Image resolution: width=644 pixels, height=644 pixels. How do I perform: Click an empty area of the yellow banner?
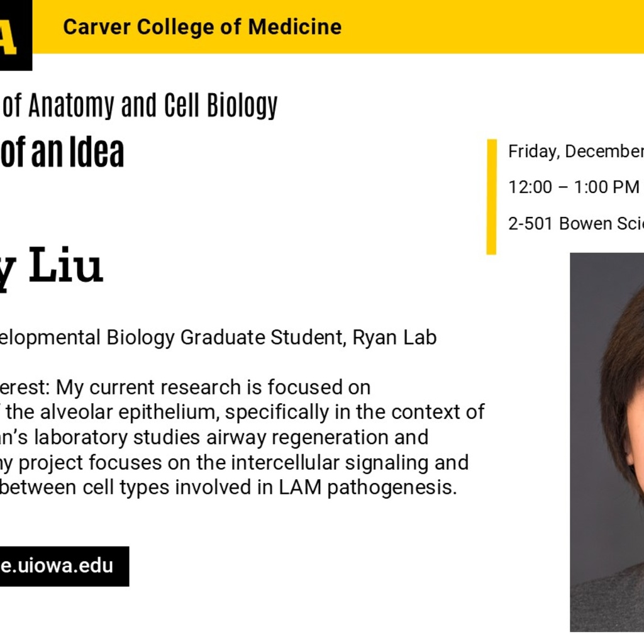click(493, 26)
